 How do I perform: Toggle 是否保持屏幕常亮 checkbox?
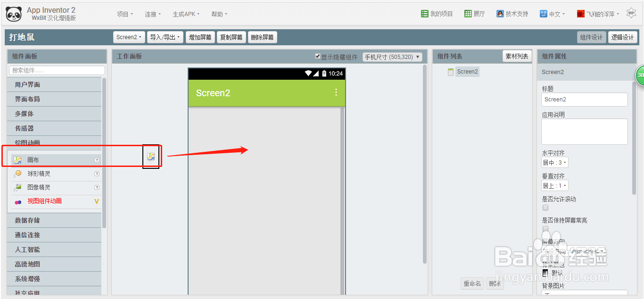[x=545, y=229]
